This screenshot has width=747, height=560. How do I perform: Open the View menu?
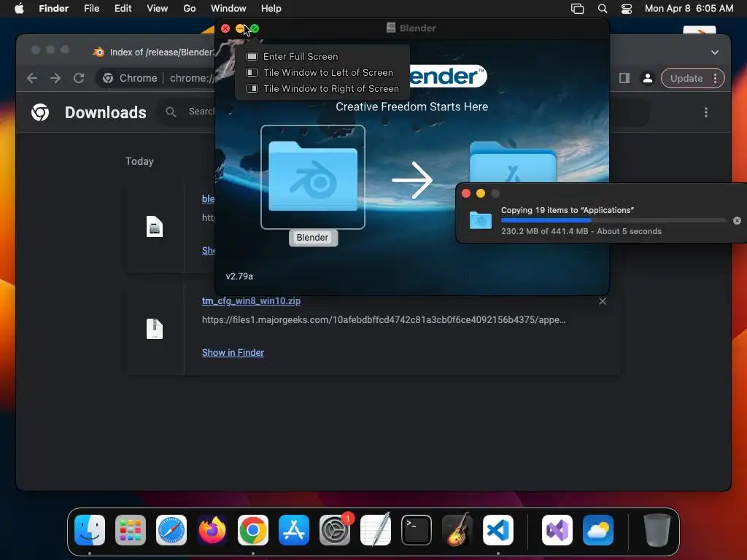click(158, 9)
